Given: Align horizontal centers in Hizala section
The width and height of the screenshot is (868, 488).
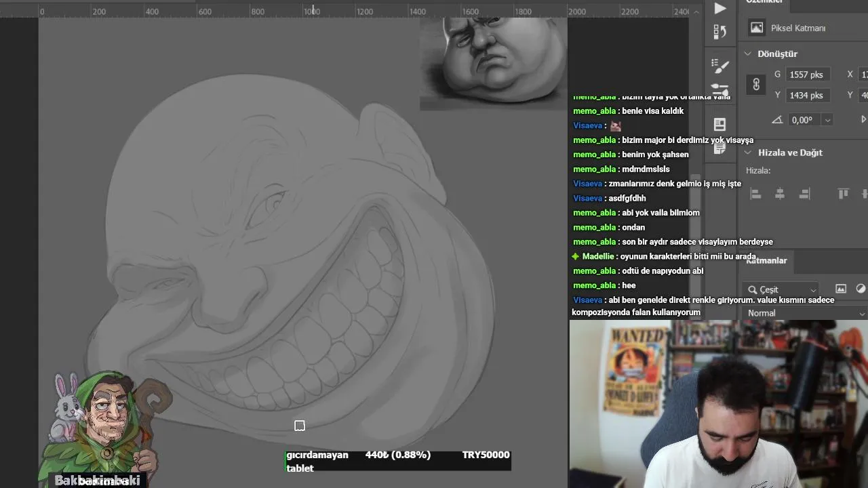Looking at the screenshot, I should (x=780, y=194).
